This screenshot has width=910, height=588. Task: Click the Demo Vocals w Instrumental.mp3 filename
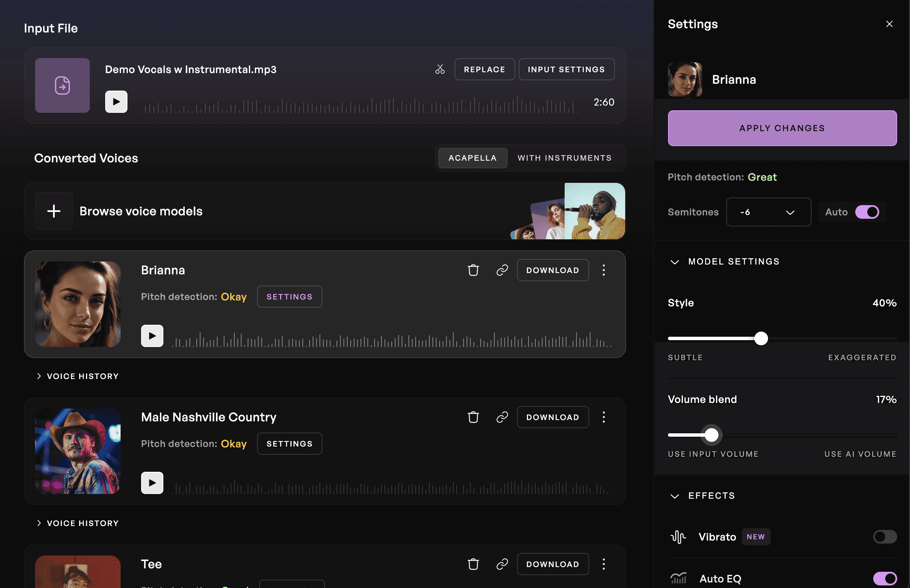(x=191, y=69)
